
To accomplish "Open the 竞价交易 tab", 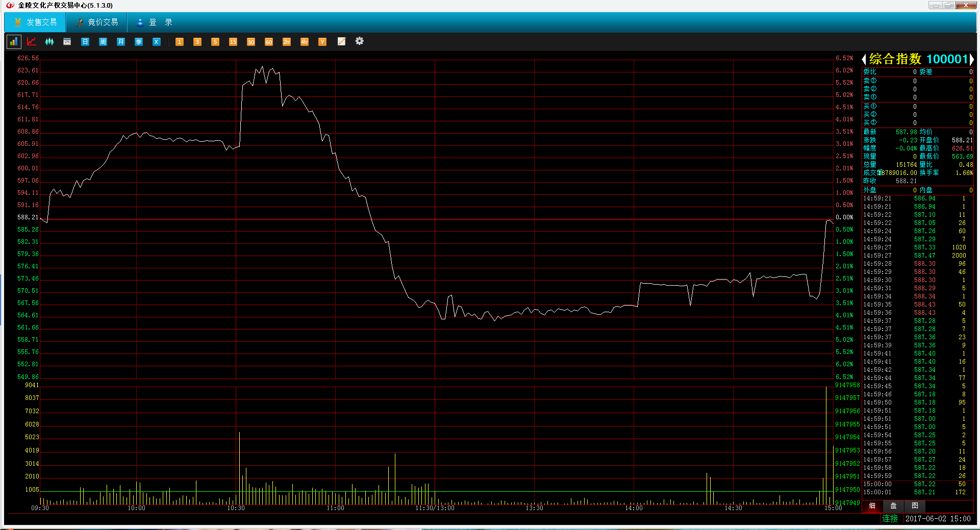I will [96, 22].
